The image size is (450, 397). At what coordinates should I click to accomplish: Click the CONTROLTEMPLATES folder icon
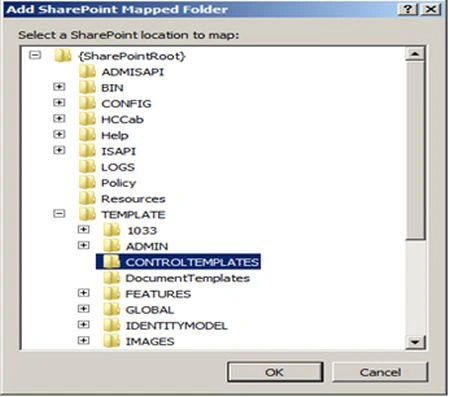(x=112, y=262)
